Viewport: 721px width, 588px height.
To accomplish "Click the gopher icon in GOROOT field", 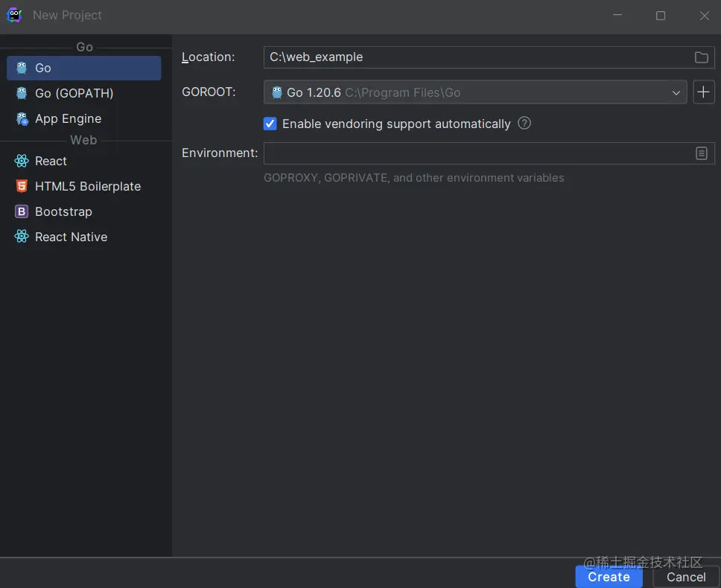I will (277, 92).
